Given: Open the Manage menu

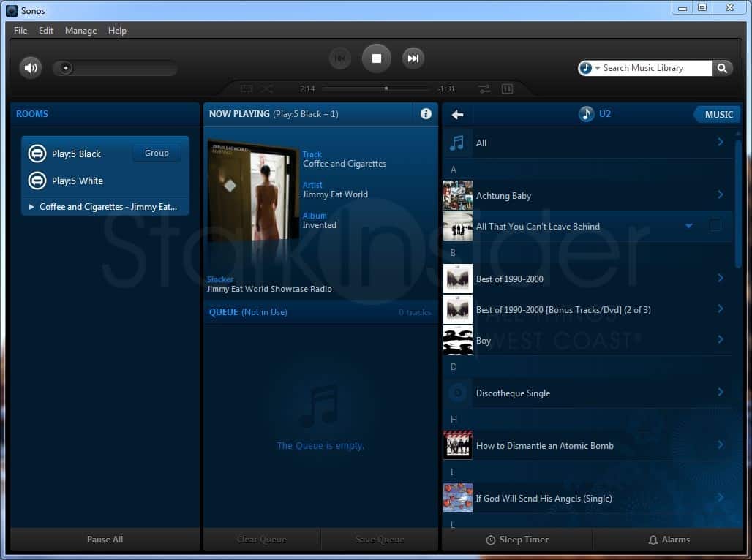Looking at the screenshot, I should click(80, 31).
